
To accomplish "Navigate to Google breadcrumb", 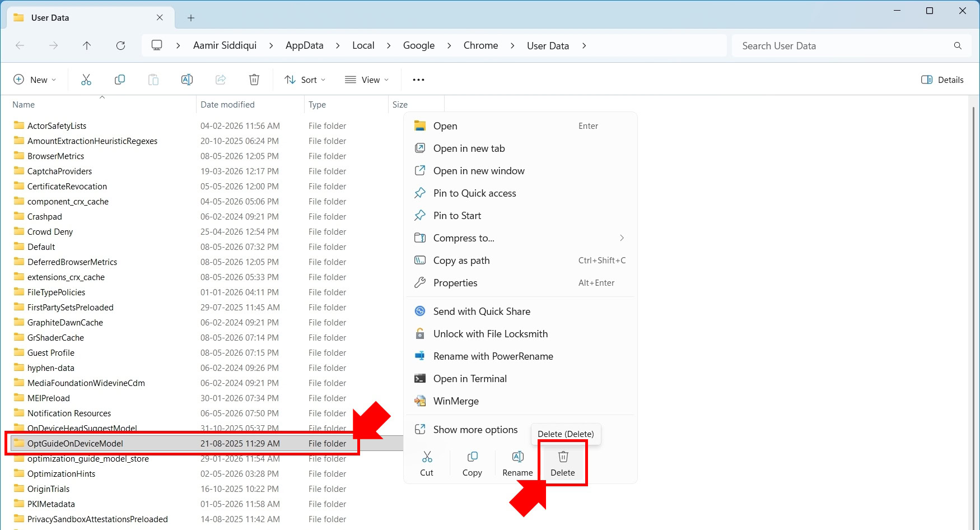I will [x=419, y=45].
